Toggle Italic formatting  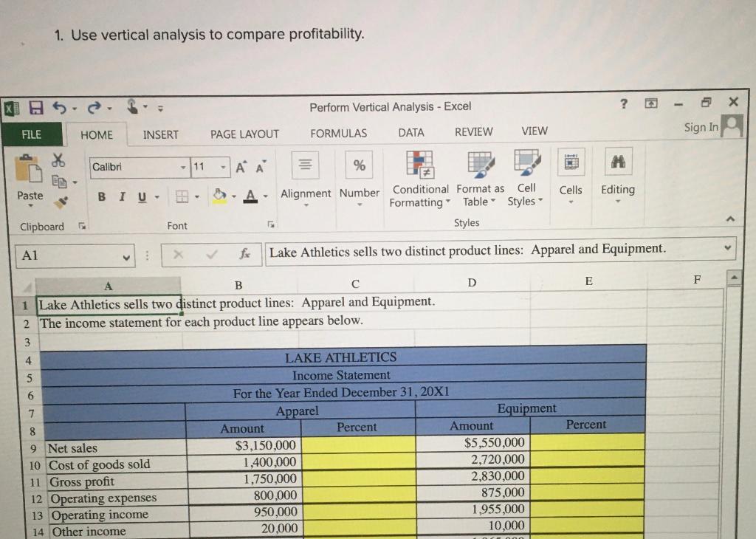click(x=123, y=196)
